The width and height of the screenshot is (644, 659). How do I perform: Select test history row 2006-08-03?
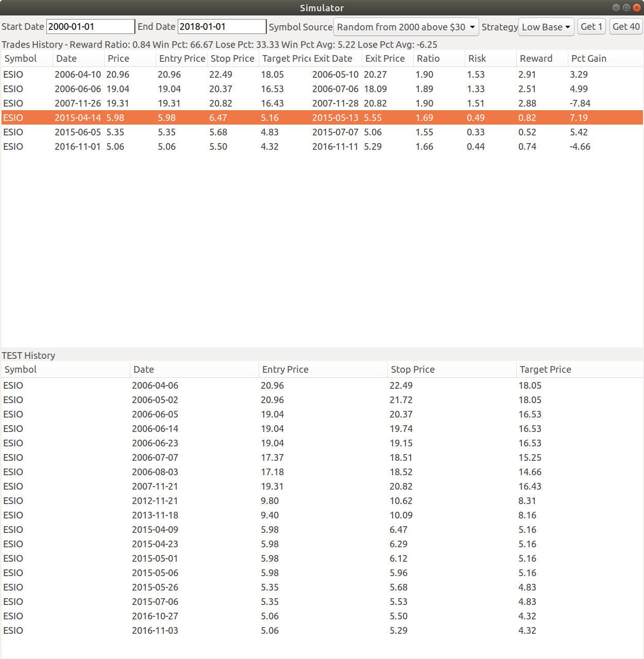point(322,472)
